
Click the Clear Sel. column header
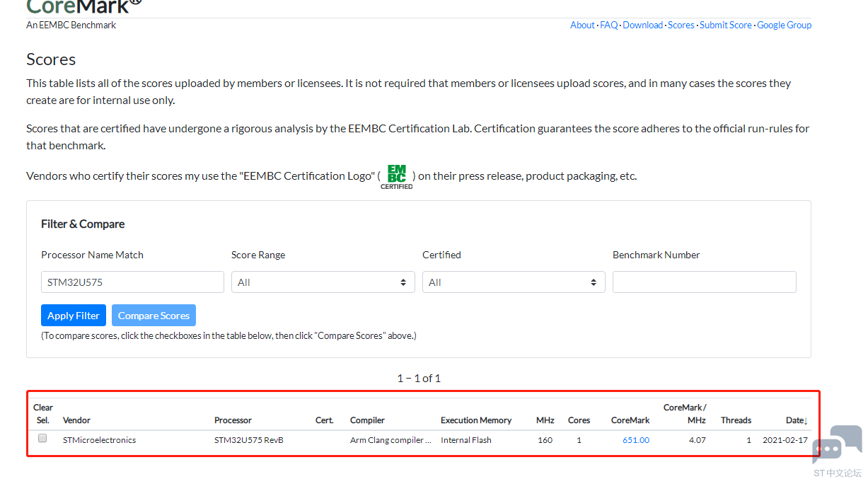pos(43,413)
